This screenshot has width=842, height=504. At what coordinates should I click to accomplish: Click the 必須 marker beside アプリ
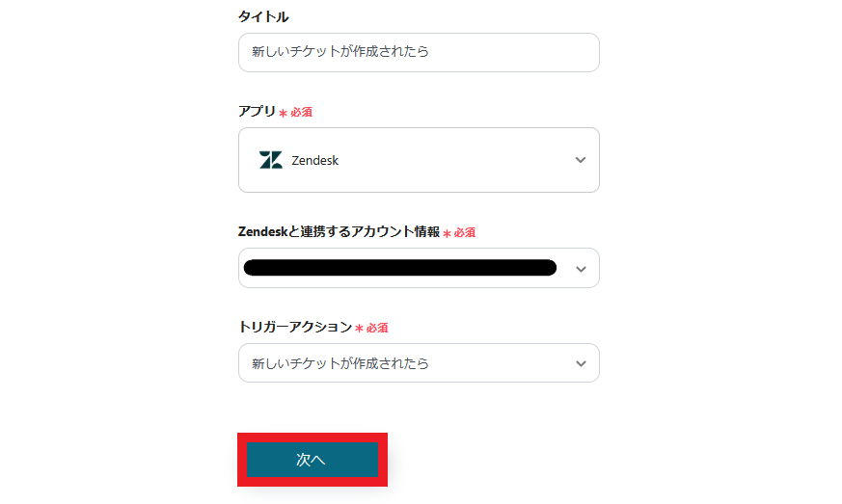(x=301, y=113)
